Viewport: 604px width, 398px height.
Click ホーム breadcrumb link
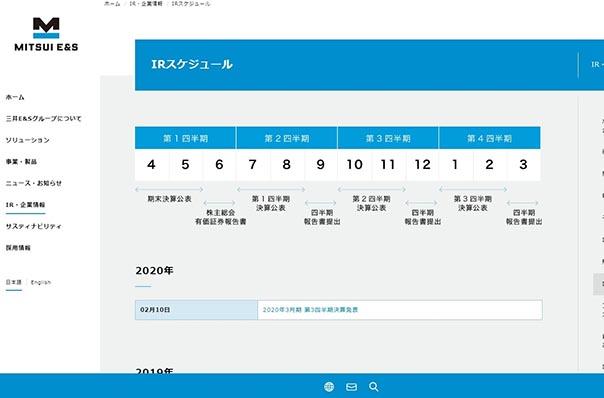pyautogui.click(x=112, y=3)
